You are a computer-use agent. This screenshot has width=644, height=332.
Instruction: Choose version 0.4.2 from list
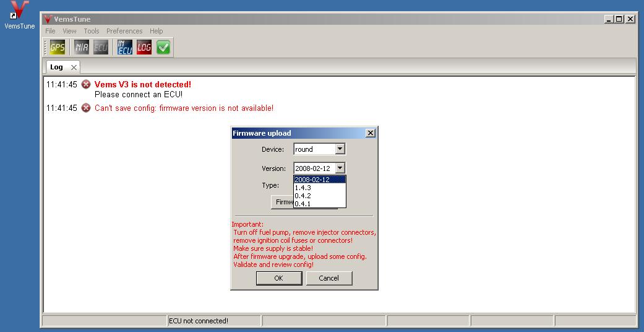pyautogui.click(x=320, y=196)
